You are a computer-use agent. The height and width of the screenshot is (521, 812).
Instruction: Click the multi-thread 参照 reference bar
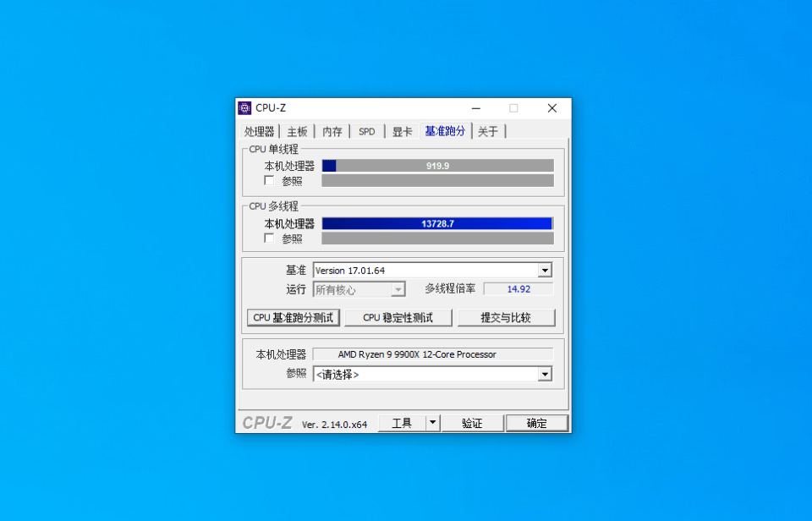[x=437, y=239]
